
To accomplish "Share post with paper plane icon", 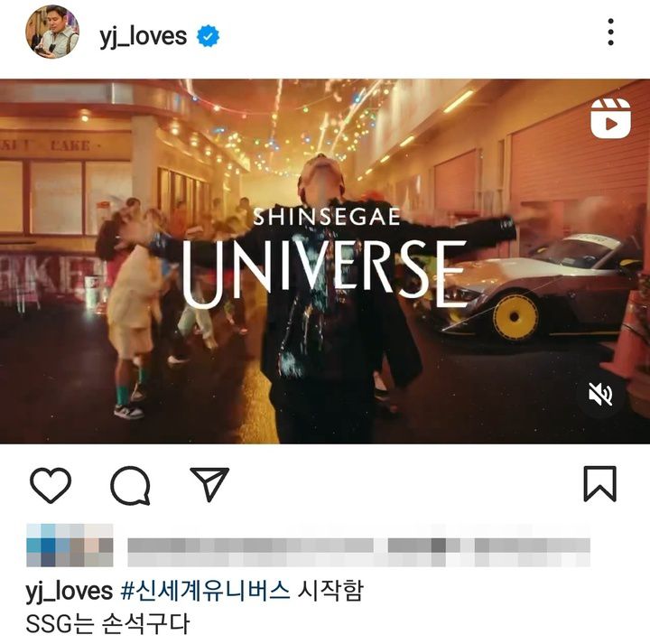I will [x=209, y=484].
